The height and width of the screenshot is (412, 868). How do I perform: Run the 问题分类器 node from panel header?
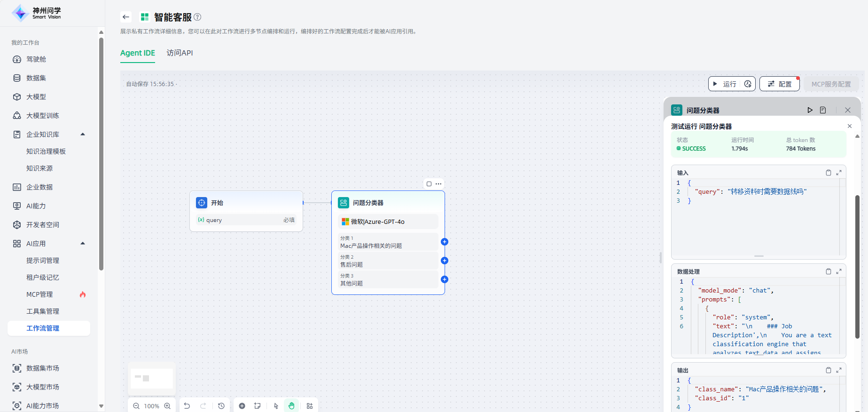coord(810,110)
